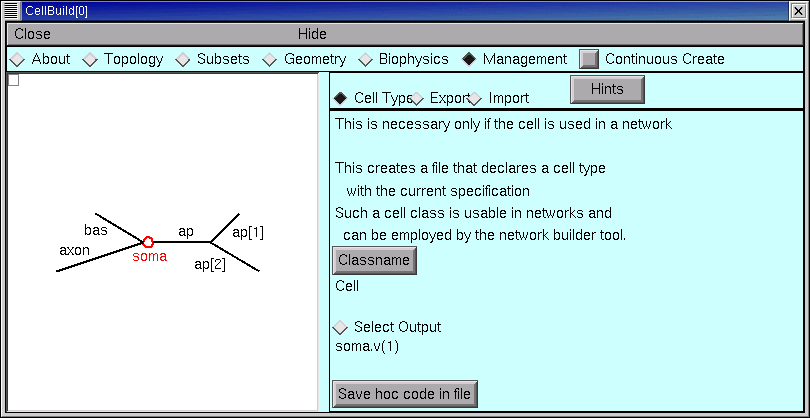
Task: Click the axon section label in diagram
Action: click(75, 249)
